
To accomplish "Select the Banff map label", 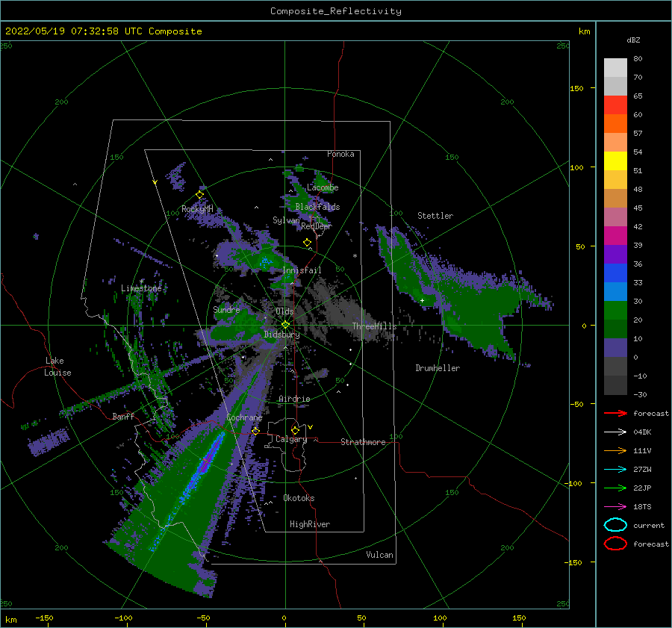I will [123, 416].
